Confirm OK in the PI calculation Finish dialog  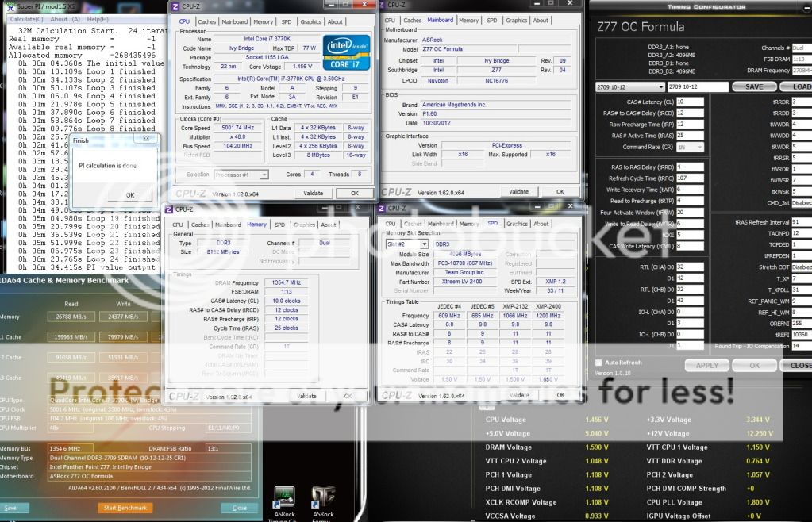[x=130, y=194]
